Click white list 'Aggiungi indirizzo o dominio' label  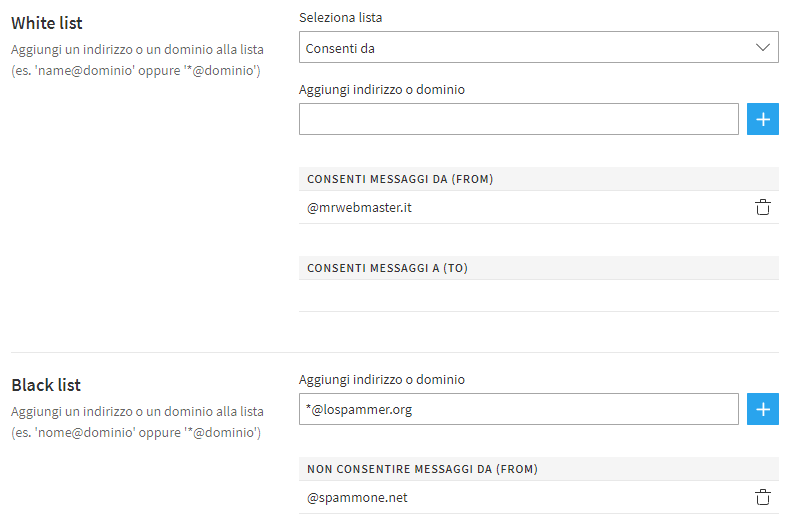[x=382, y=89]
